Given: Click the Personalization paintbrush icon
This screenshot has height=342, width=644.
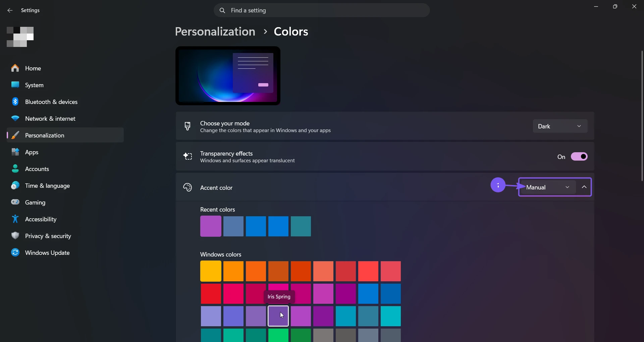Looking at the screenshot, I should pyautogui.click(x=15, y=135).
